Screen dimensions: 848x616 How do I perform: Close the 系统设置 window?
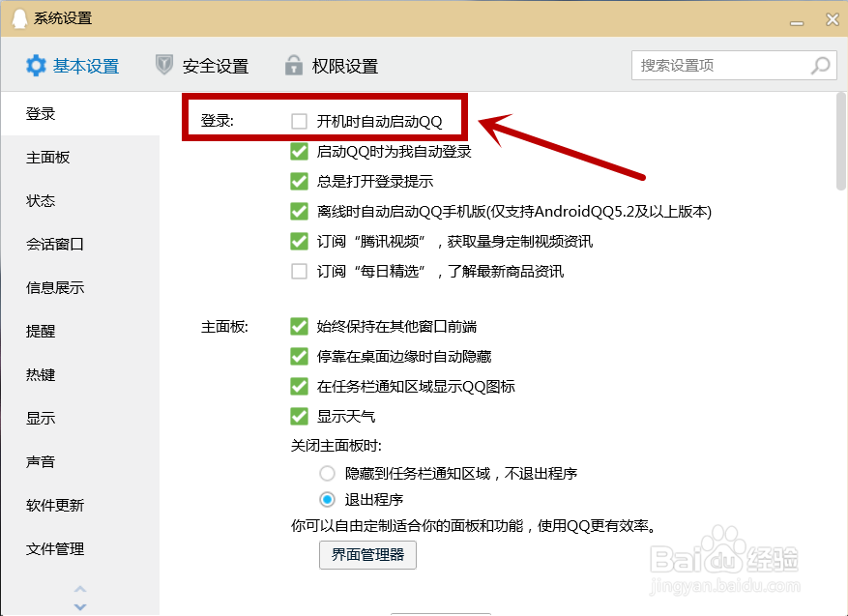[833, 19]
